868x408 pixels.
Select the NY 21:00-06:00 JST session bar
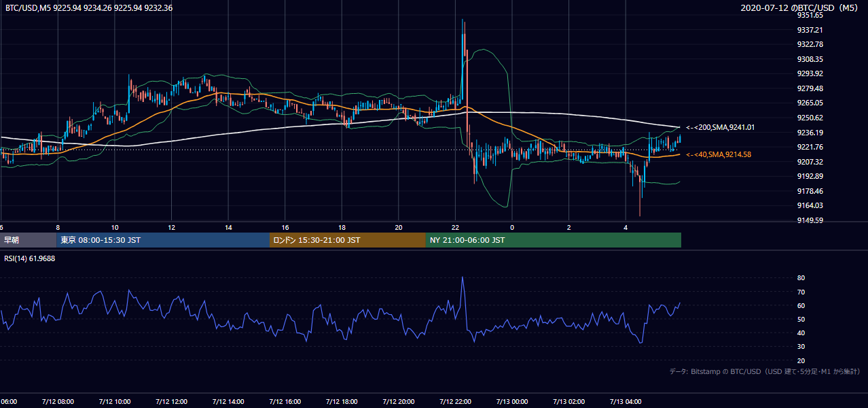554,240
